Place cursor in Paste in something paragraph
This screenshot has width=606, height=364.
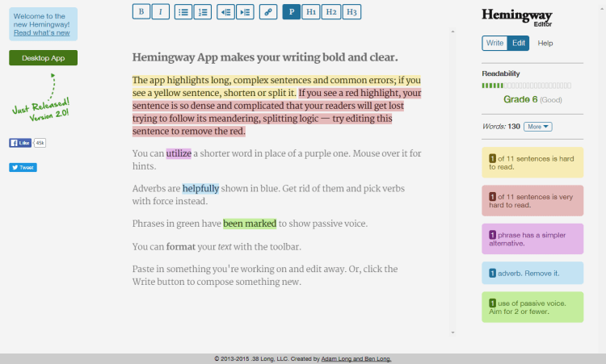click(x=265, y=275)
